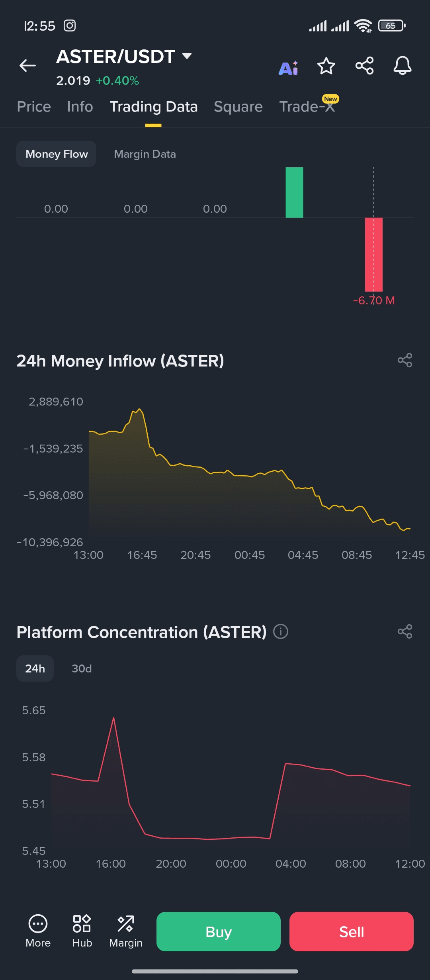The image size is (430, 980).
Task: Share the Platform Concentration chart
Action: (405, 632)
